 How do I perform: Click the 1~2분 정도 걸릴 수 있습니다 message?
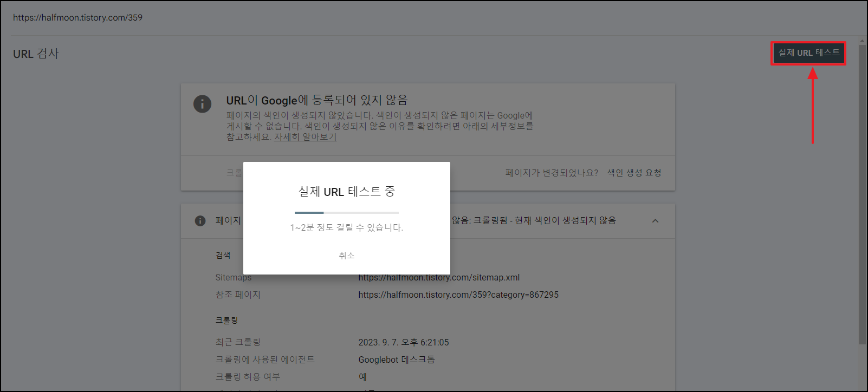coord(347,227)
